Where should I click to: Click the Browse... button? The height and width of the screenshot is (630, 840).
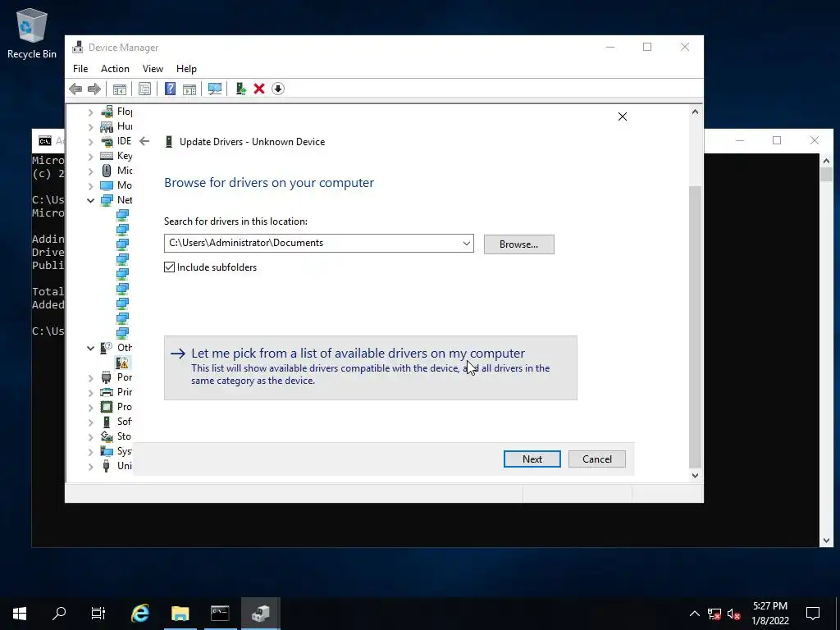518,244
